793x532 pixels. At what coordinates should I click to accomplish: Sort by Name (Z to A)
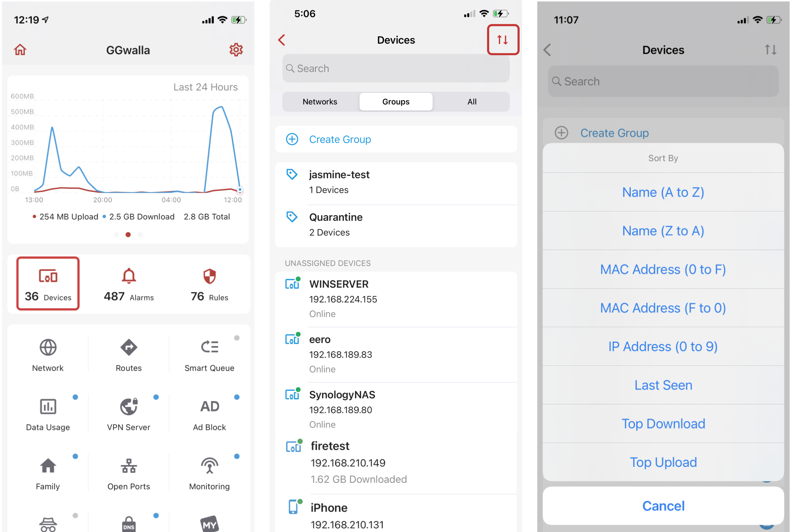pyautogui.click(x=663, y=231)
